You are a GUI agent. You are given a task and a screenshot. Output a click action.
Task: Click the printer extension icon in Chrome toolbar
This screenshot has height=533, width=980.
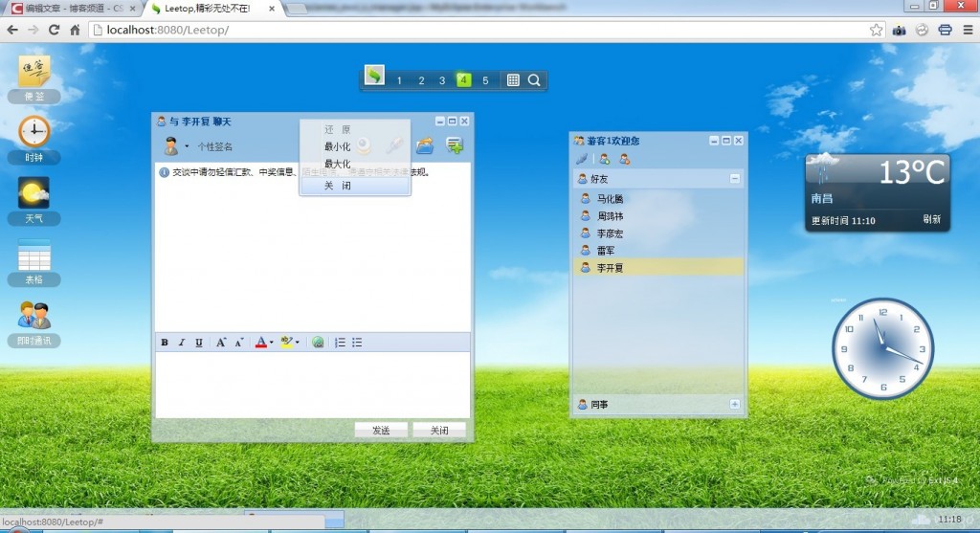coord(945,30)
